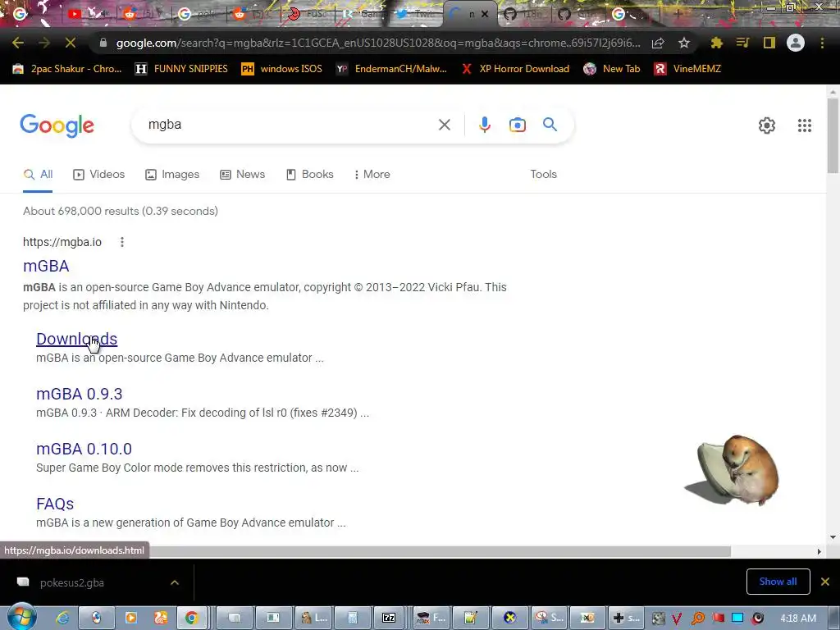Switch to the News tab
Screen dimensions: 840x630
(243, 175)
